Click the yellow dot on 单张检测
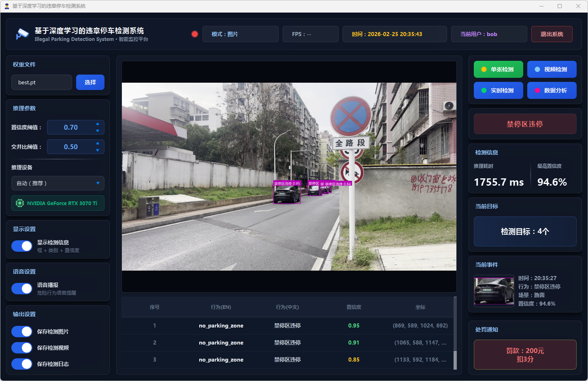588x381 pixels. 484,69
